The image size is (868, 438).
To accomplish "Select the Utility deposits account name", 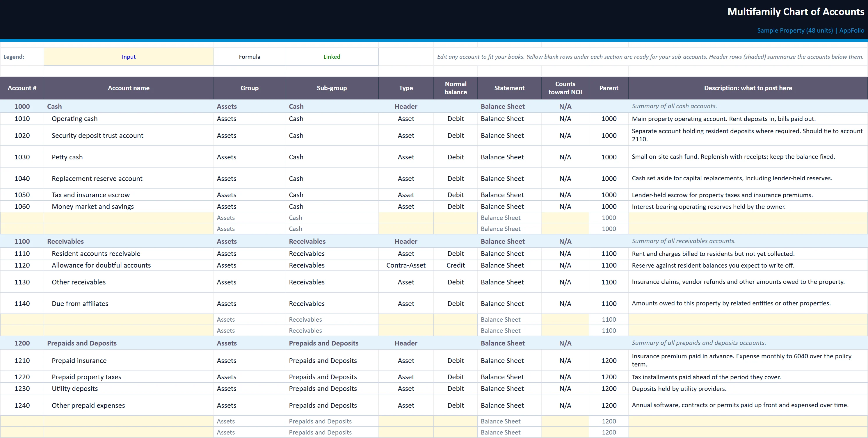I will click(129, 389).
